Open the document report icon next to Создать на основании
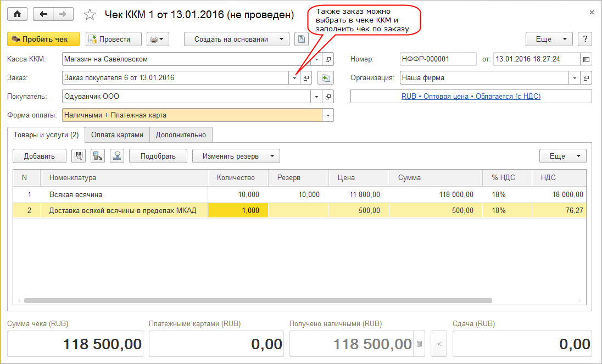 301,39
